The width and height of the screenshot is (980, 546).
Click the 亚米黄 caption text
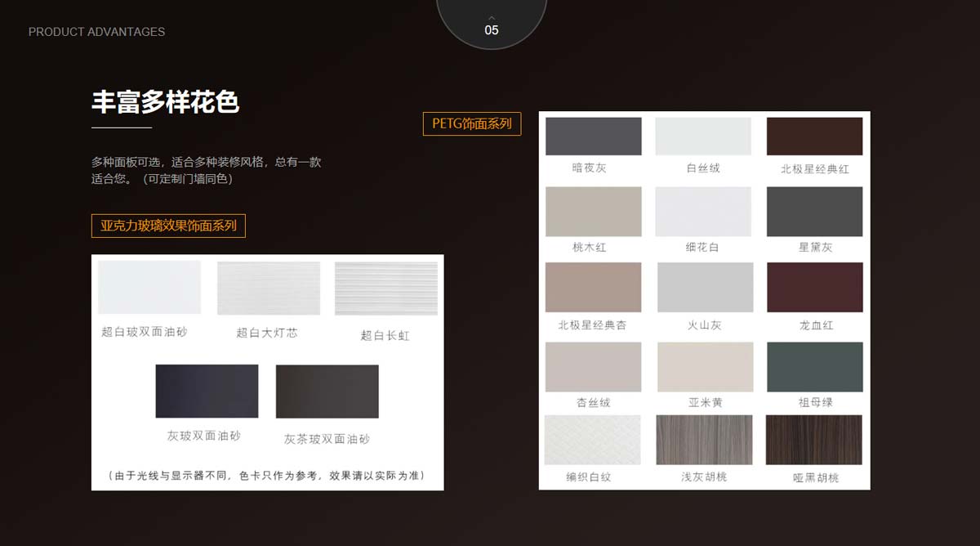(x=706, y=402)
